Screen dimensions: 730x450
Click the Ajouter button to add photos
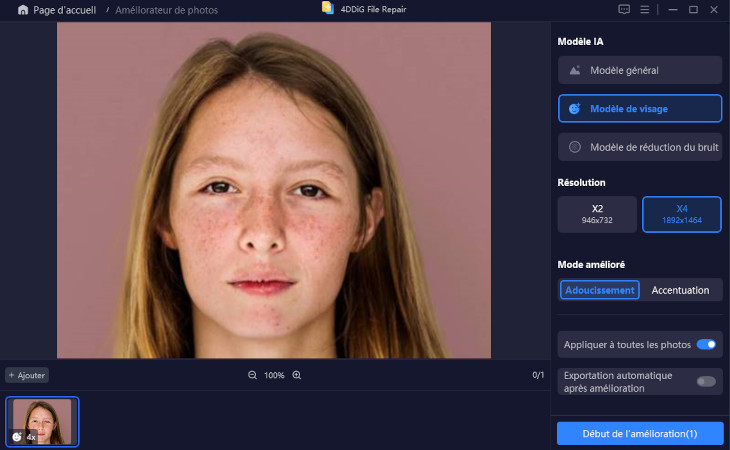click(27, 375)
